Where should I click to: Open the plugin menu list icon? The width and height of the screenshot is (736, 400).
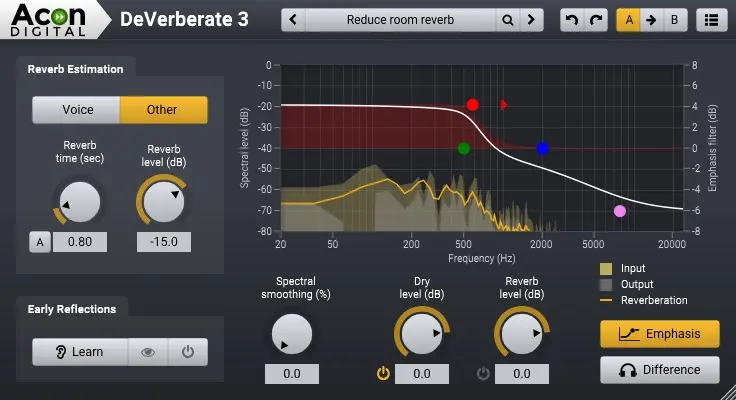click(712, 20)
